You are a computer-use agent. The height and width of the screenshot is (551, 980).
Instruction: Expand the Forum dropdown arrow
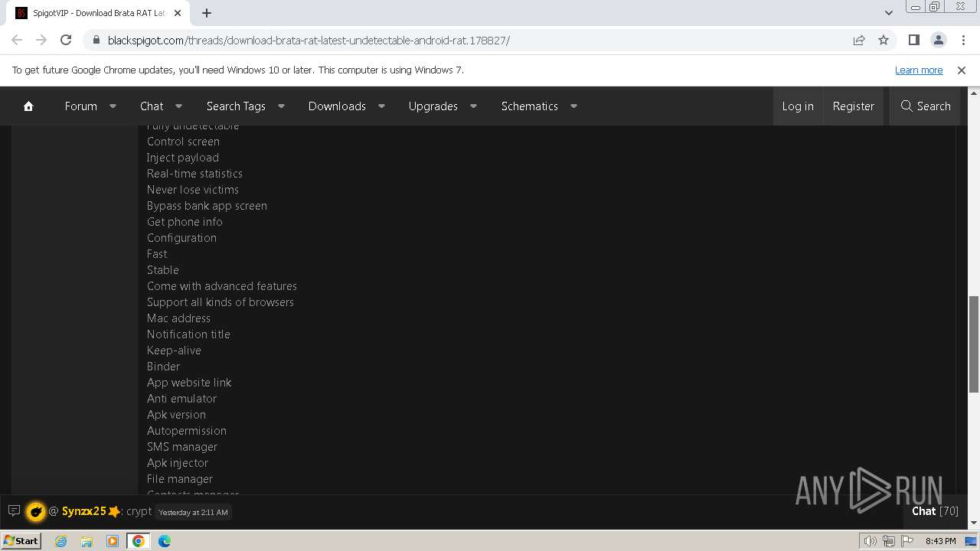113,106
